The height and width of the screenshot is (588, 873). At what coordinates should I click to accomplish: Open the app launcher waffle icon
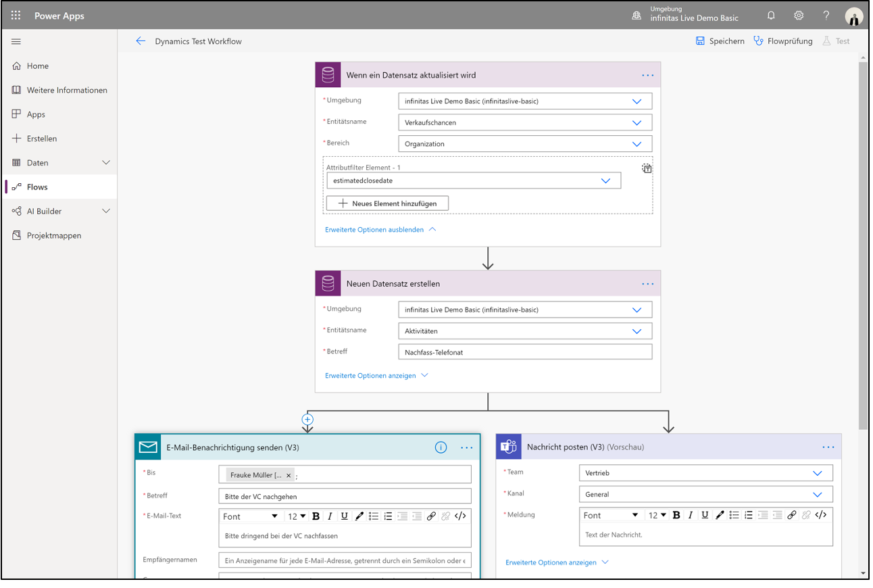point(16,16)
